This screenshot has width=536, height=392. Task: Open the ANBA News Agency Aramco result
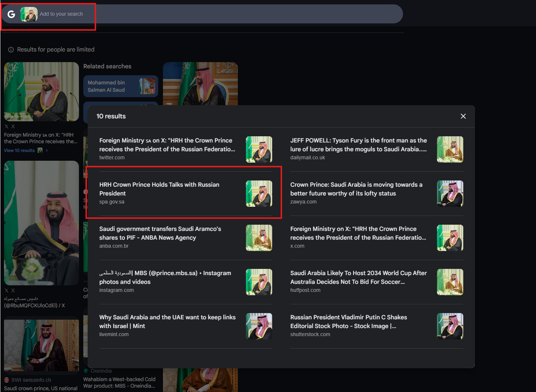pos(186,237)
